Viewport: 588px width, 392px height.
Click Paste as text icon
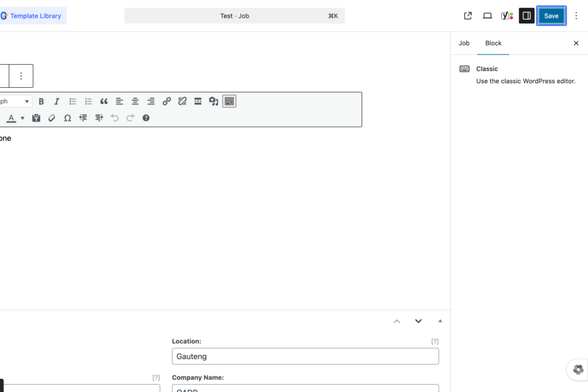coord(36,118)
